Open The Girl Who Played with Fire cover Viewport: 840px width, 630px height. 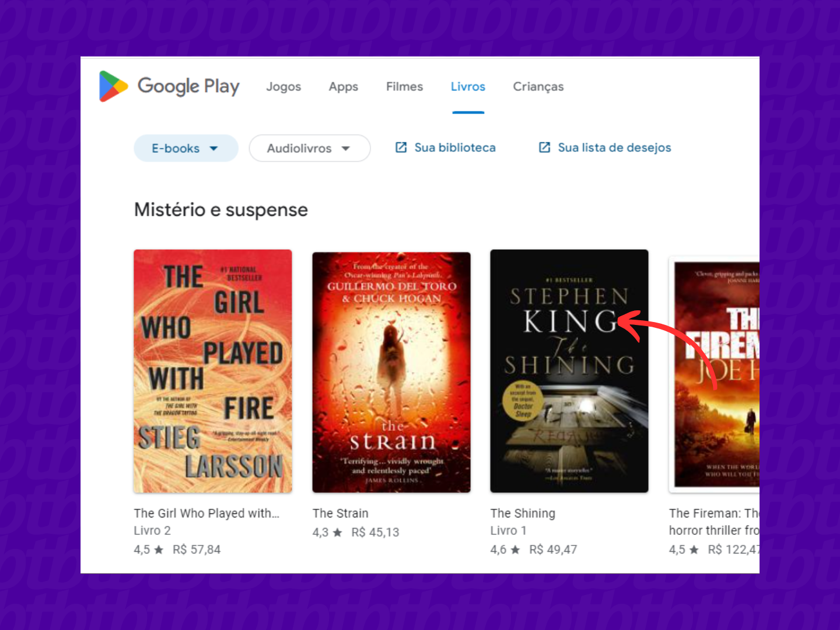coord(213,371)
